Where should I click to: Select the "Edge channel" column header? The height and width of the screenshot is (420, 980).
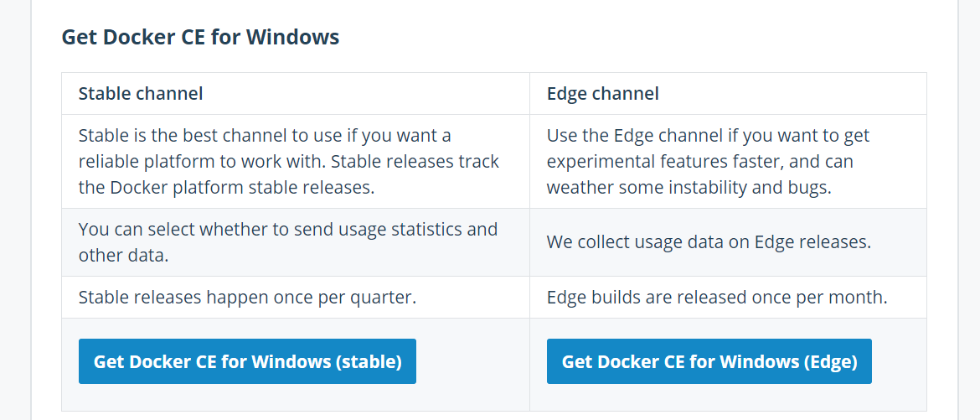(602, 94)
